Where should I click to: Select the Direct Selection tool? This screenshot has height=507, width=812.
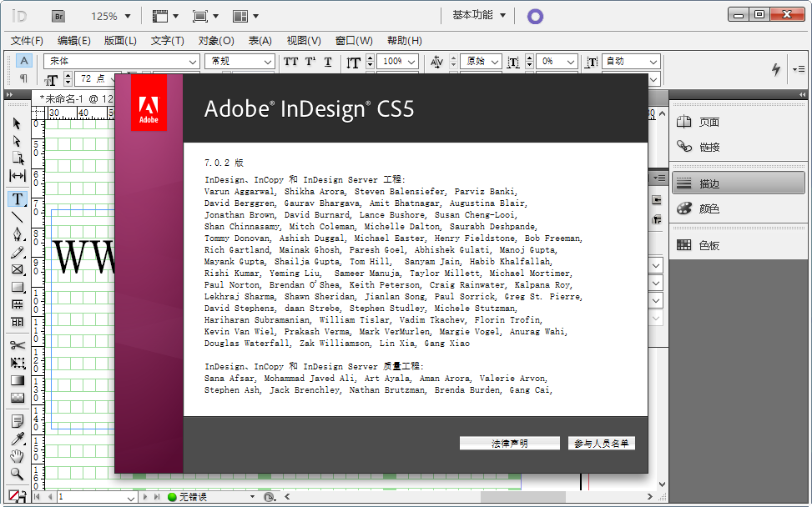[x=17, y=141]
